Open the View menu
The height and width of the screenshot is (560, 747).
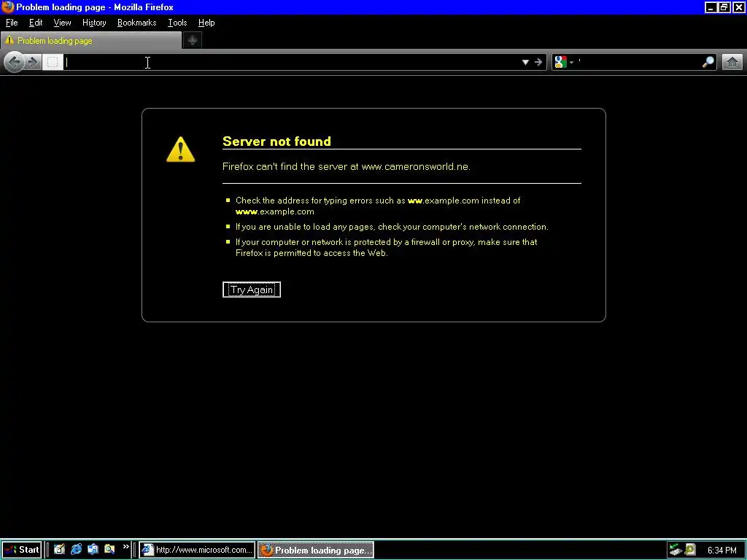(x=62, y=23)
